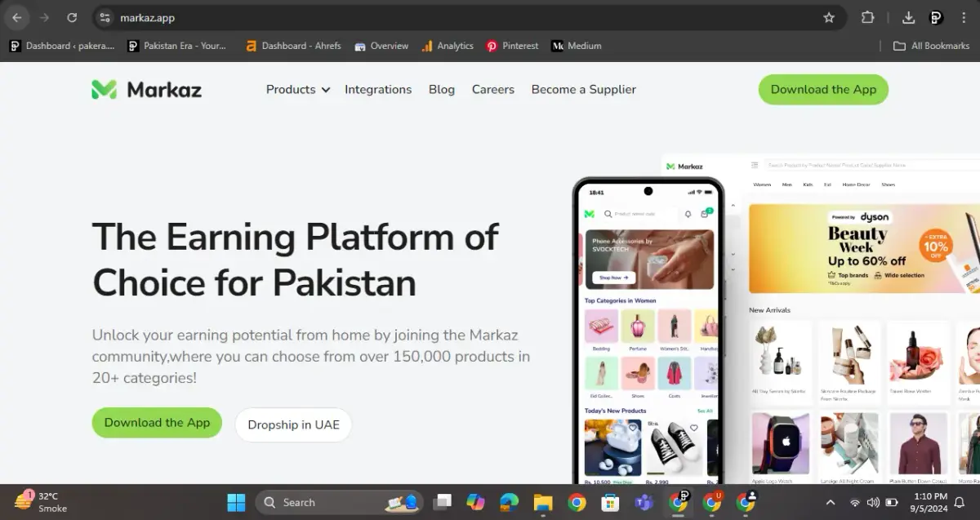This screenshot has height=520, width=980.
Task: Open the Chrome profile avatar
Action: click(x=936, y=17)
